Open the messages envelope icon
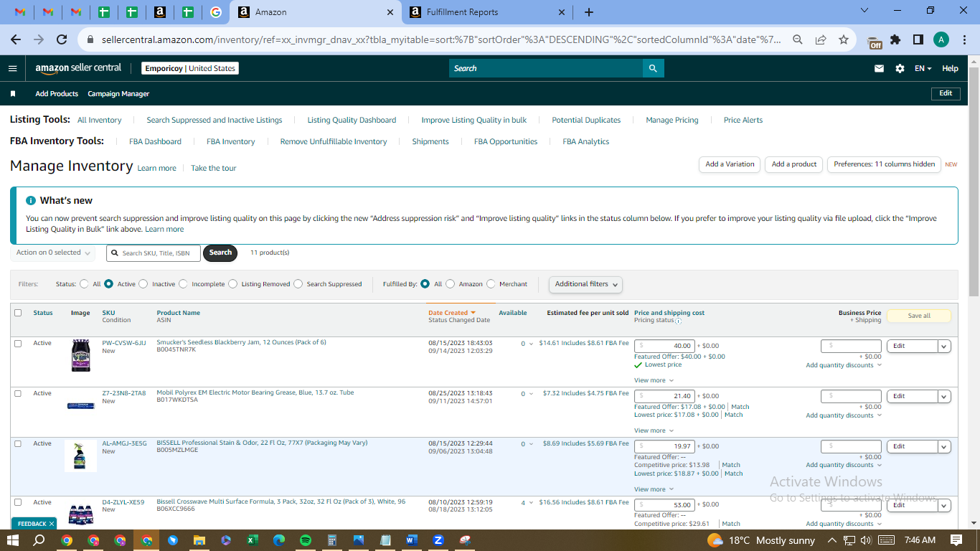Image resolution: width=980 pixels, height=551 pixels. coord(879,68)
